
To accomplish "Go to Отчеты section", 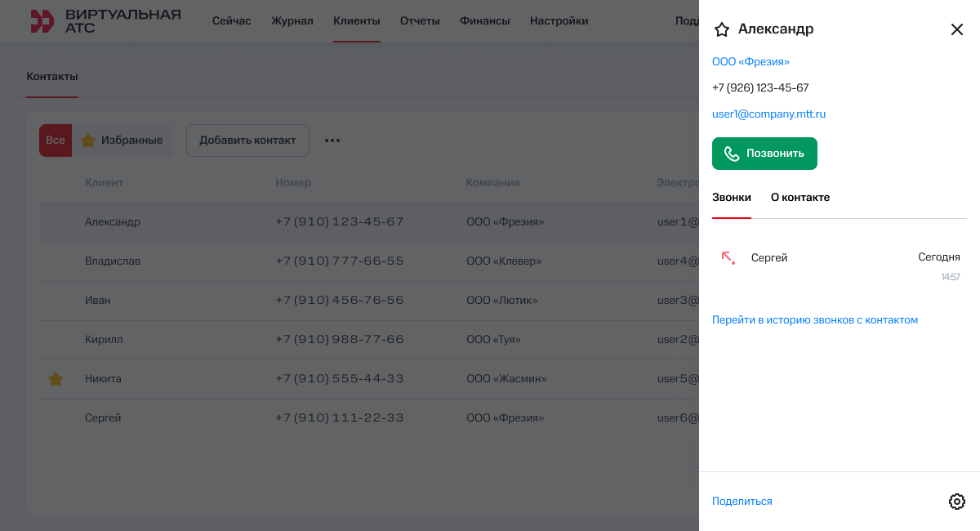I will (420, 21).
